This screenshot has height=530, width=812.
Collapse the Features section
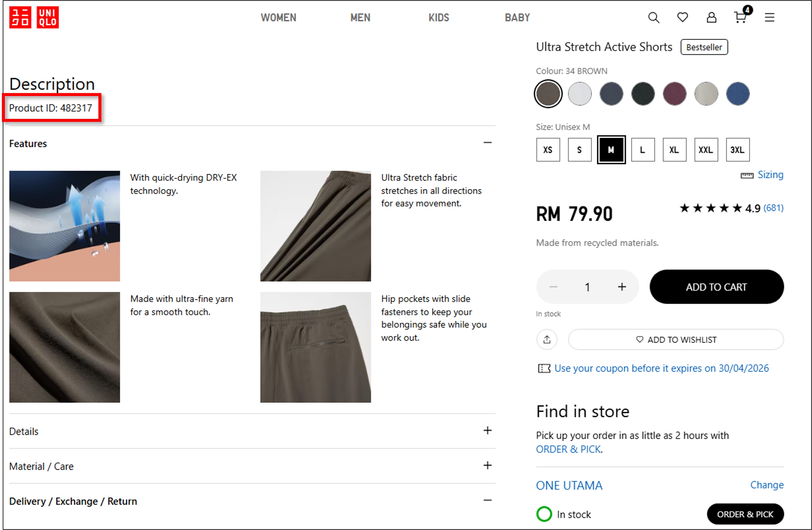(x=487, y=143)
